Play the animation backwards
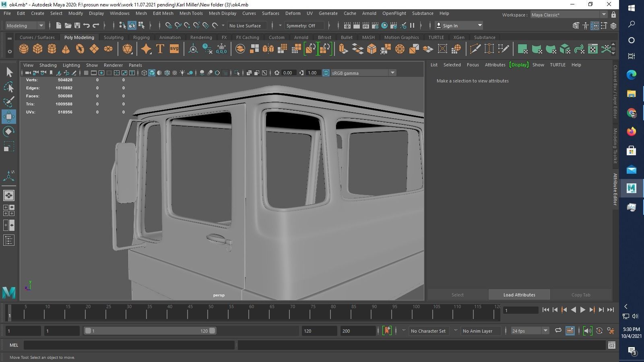Screen dimensions: 644x362 (x=574, y=310)
